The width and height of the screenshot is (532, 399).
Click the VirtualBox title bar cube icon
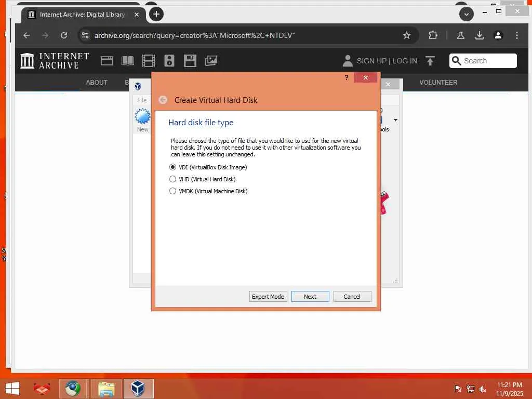coord(138,86)
